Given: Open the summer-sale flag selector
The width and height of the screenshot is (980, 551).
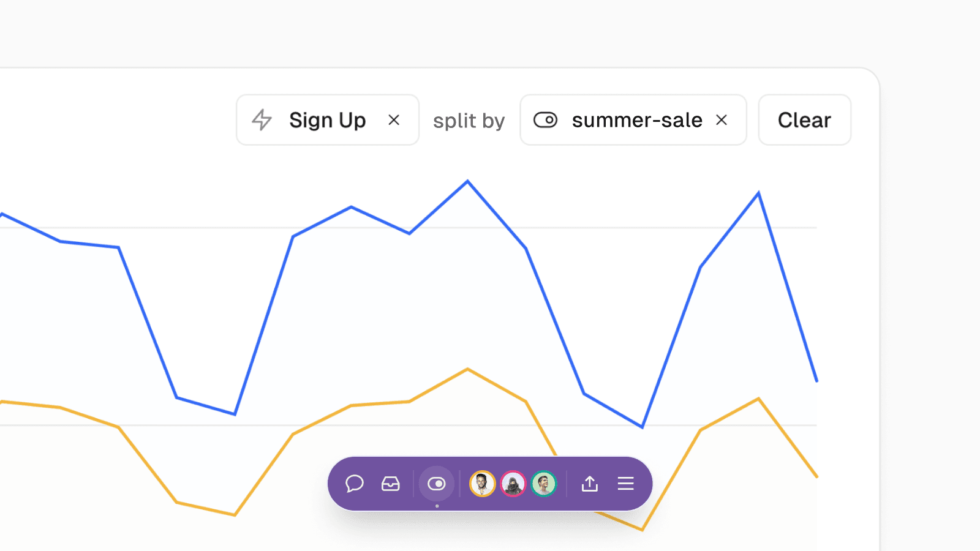Looking at the screenshot, I should 637,120.
